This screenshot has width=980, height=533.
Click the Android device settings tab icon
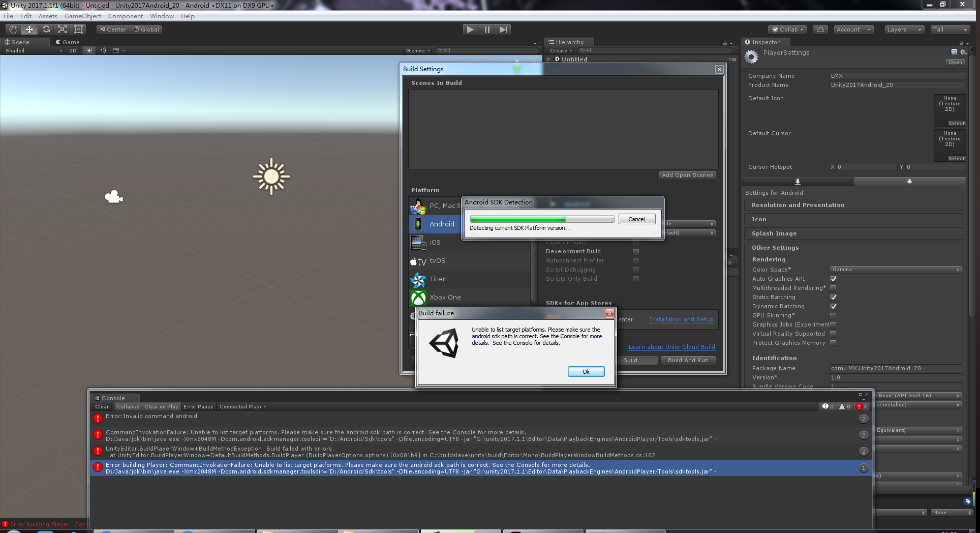point(909,182)
